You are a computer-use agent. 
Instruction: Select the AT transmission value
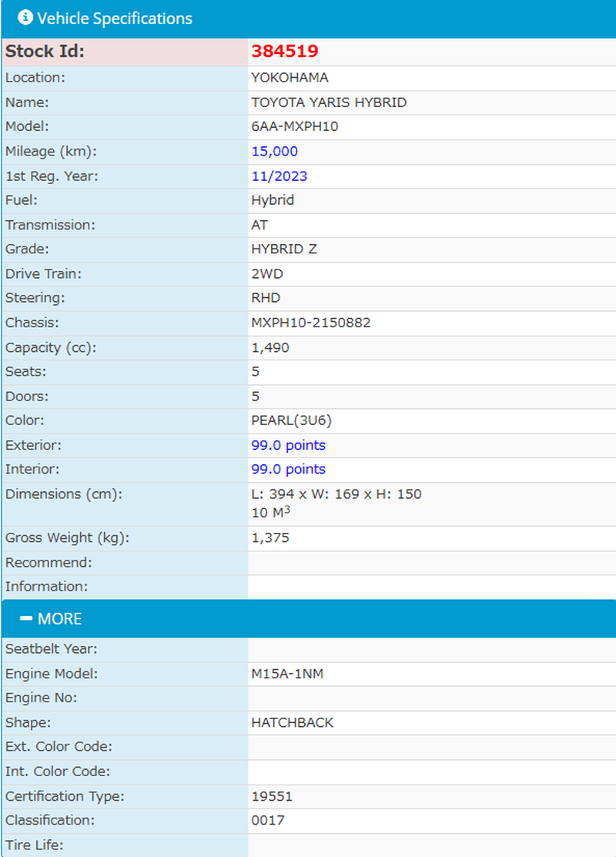pos(259,225)
